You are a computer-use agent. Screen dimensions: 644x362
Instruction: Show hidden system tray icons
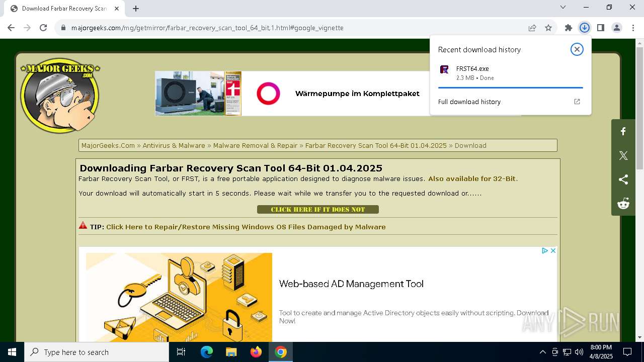click(542, 352)
